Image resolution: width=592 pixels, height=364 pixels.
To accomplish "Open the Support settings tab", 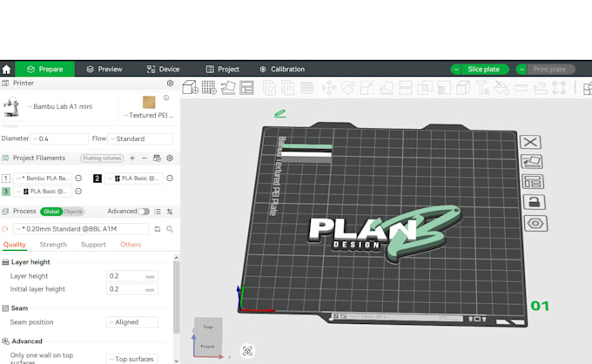I will 93,245.
